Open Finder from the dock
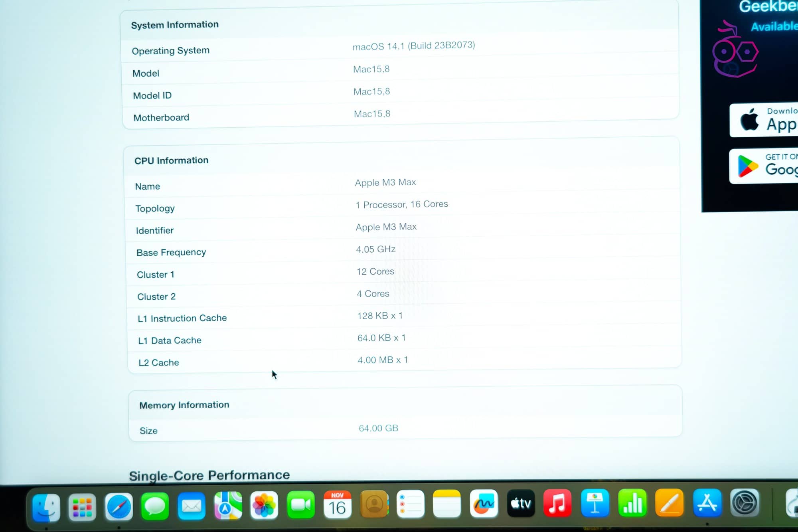Image resolution: width=798 pixels, height=532 pixels. click(46, 507)
